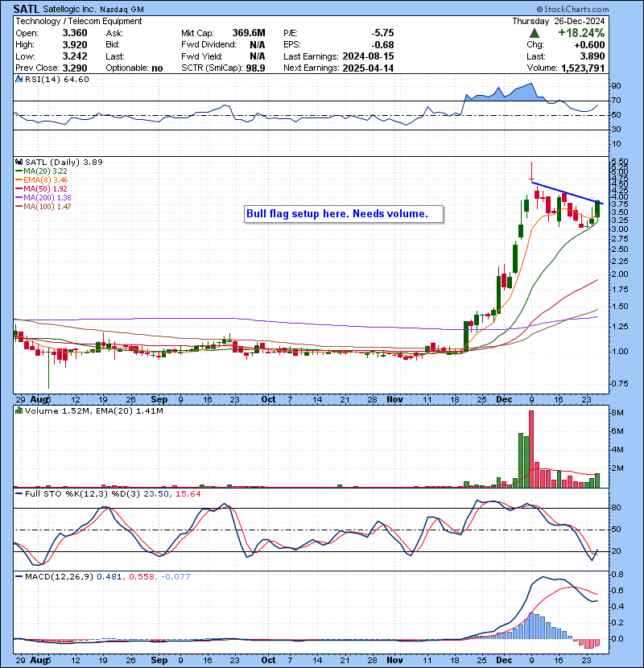Click the SATL ticker symbol in header
This screenshot has height=668, width=644.
point(29,9)
